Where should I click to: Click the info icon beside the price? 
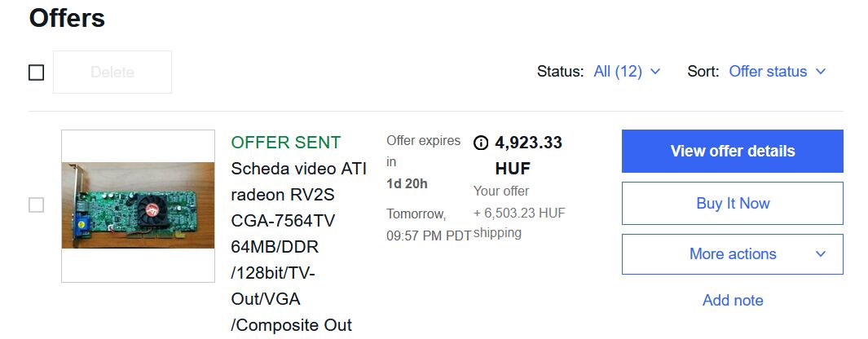click(x=481, y=143)
